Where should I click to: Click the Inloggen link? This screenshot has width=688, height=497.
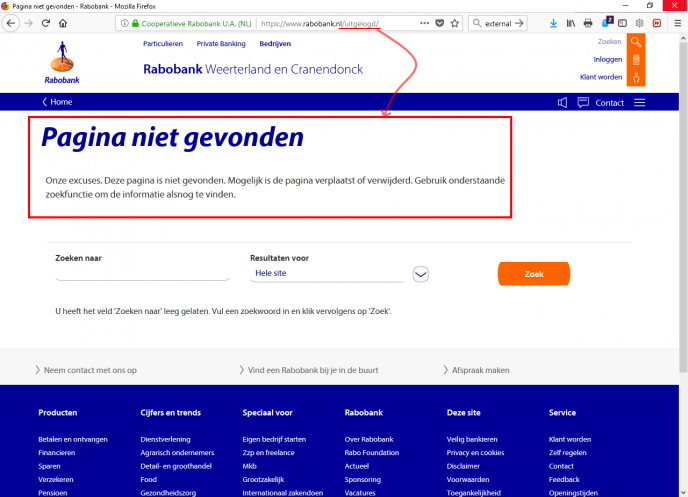(x=608, y=59)
